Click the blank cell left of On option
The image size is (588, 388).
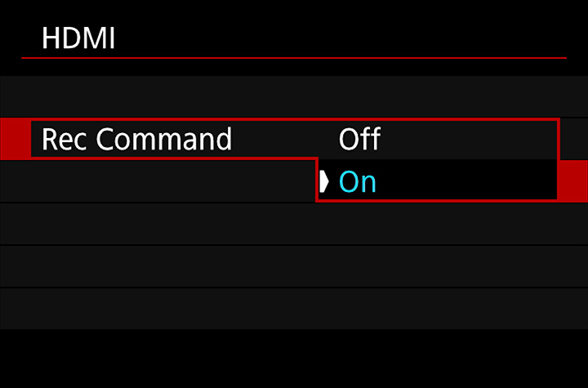click(x=158, y=181)
